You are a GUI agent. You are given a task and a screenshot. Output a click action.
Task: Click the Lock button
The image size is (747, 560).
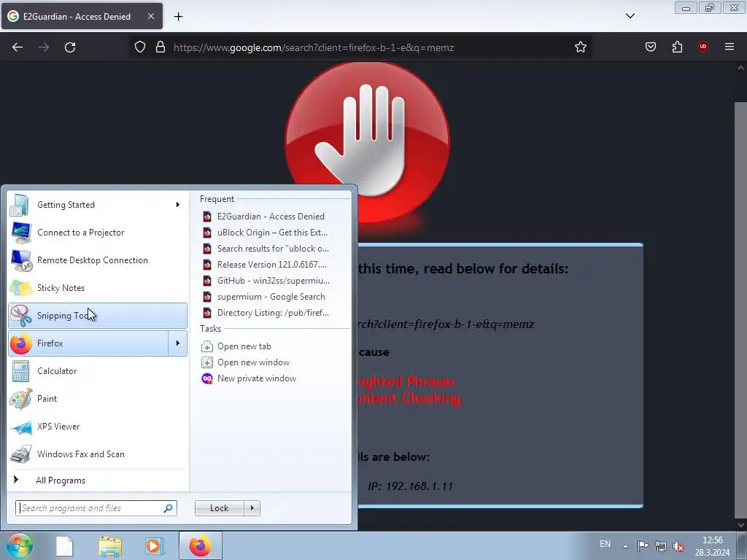tap(220, 508)
